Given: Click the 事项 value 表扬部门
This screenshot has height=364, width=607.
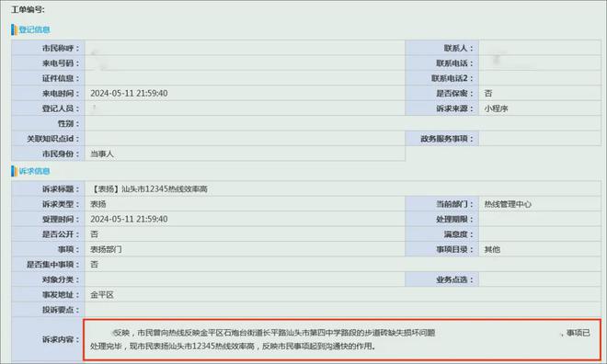Looking at the screenshot, I should tap(106, 249).
